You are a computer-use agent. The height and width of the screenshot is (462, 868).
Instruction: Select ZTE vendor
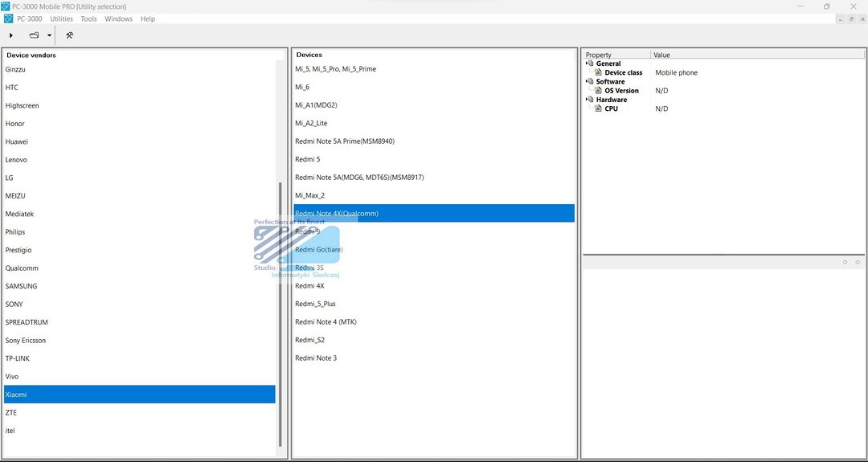click(140, 413)
